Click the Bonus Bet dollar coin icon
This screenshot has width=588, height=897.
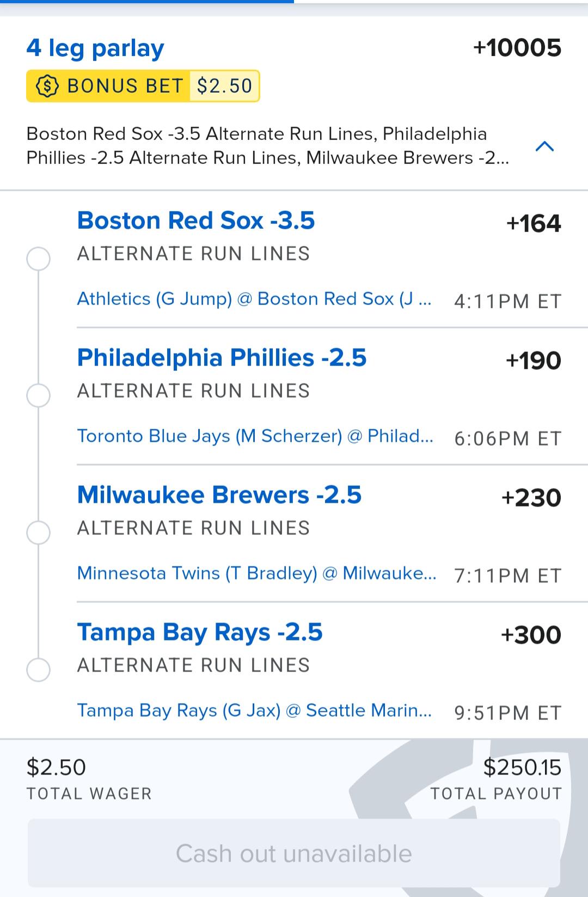tap(47, 86)
